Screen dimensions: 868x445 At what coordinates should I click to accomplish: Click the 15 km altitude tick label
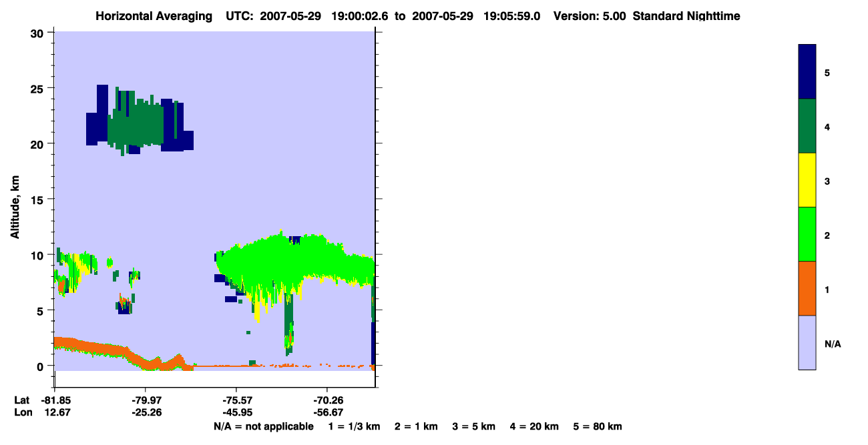(39, 199)
